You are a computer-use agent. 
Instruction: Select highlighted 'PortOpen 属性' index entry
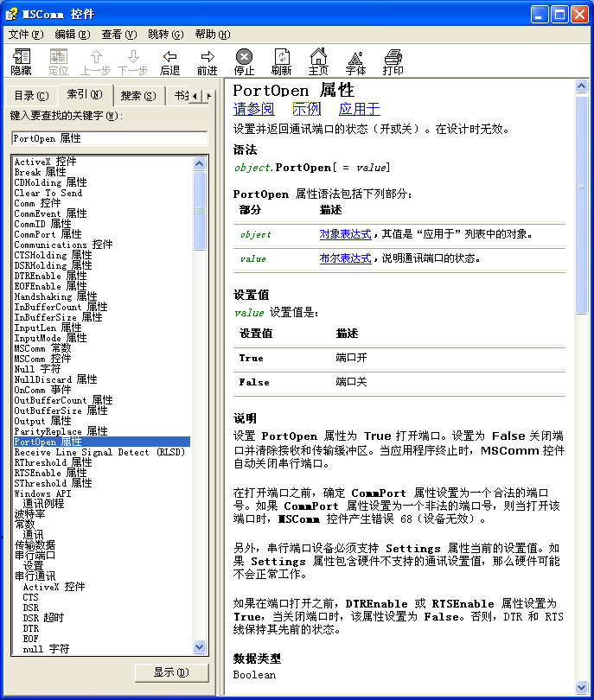(102, 442)
